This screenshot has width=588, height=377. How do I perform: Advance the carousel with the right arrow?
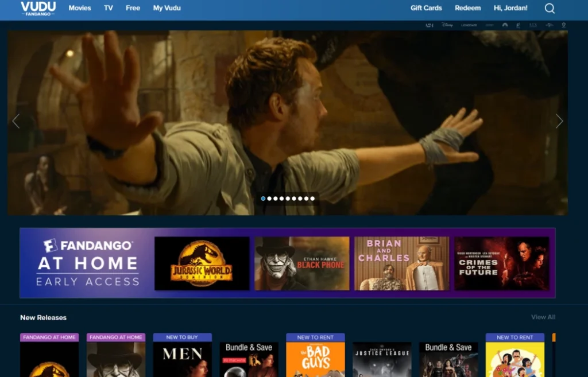(559, 121)
